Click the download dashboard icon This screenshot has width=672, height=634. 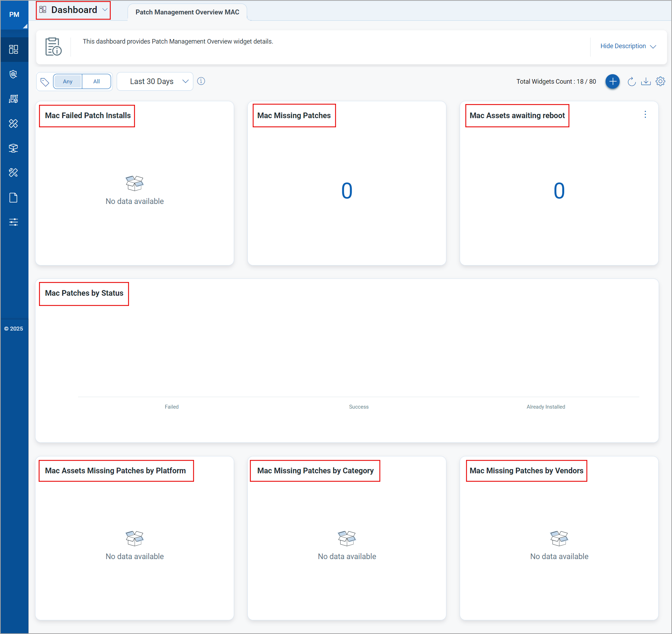click(646, 82)
